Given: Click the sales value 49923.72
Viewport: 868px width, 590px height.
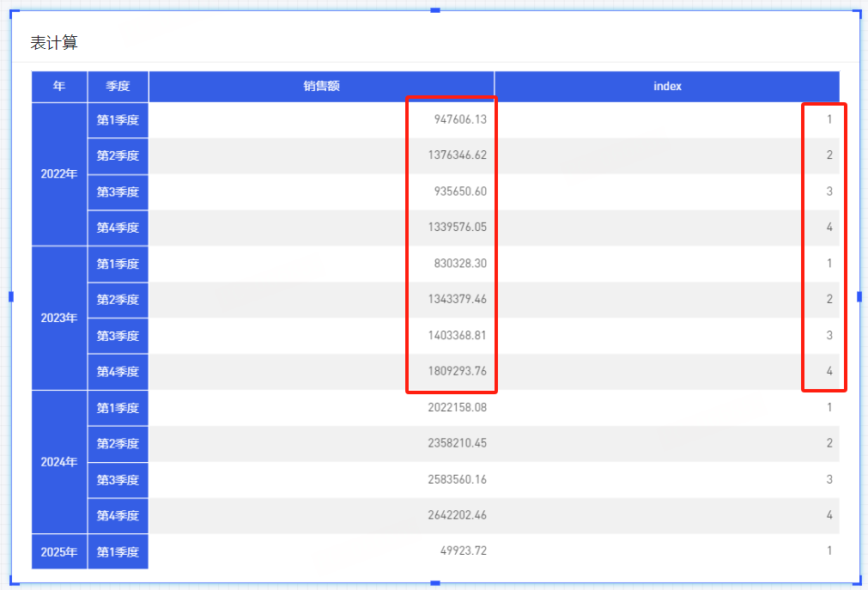Looking at the screenshot, I should pos(463,550).
